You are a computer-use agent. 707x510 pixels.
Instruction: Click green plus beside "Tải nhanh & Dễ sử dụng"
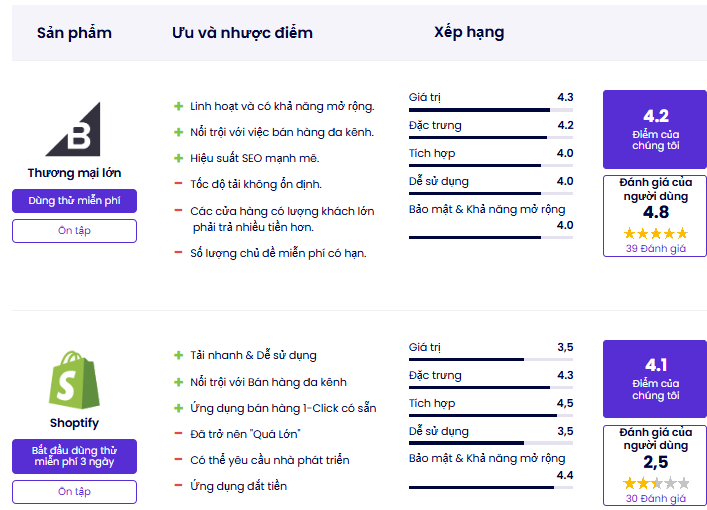coord(179,355)
